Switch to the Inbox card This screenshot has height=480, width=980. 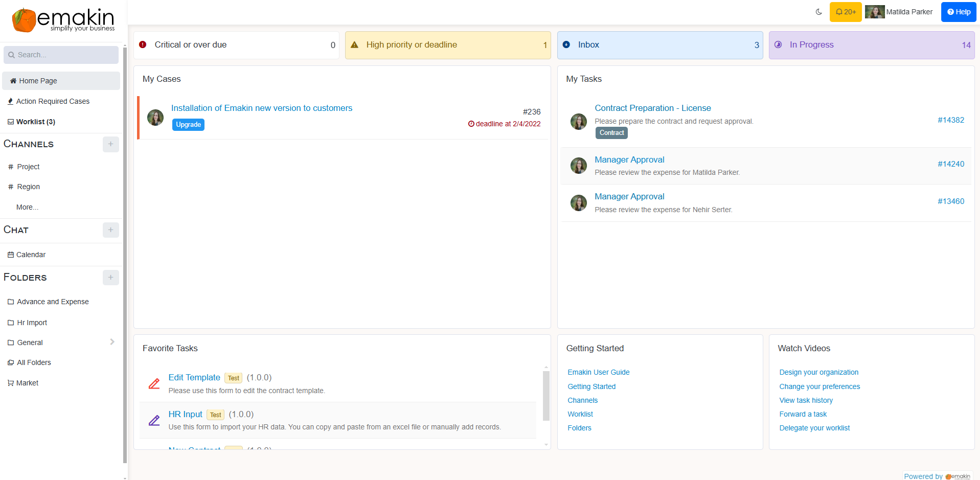[x=659, y=45]
